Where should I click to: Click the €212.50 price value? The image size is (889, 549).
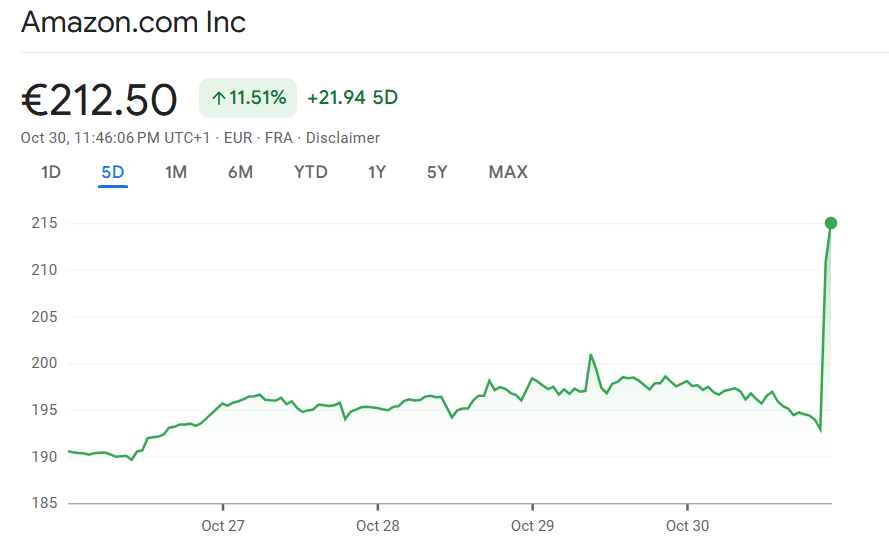[x=99, y=100]
